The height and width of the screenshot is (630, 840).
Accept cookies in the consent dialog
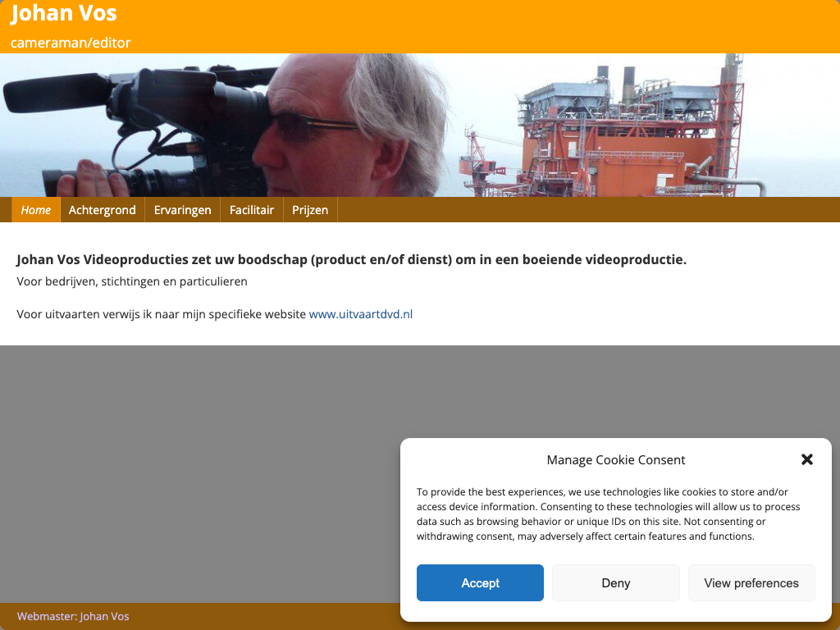pos(480,583)
